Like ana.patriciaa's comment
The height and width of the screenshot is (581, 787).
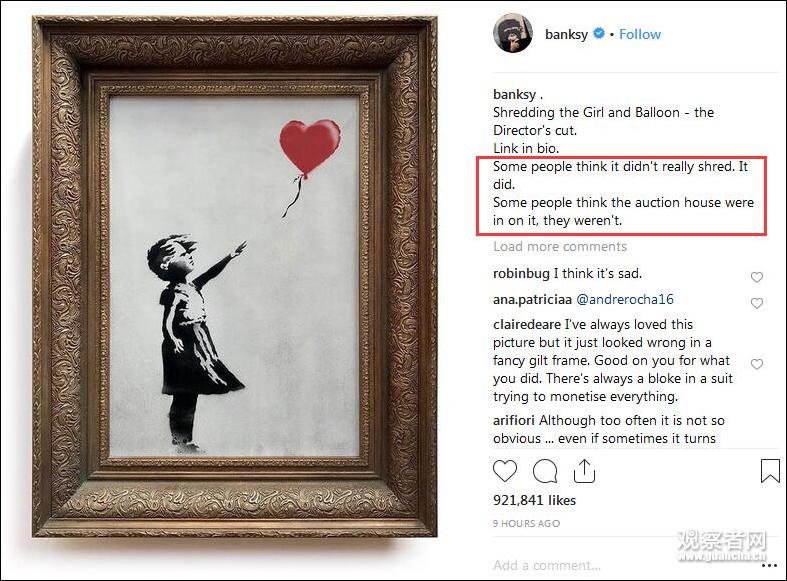[x=757, y=303]
